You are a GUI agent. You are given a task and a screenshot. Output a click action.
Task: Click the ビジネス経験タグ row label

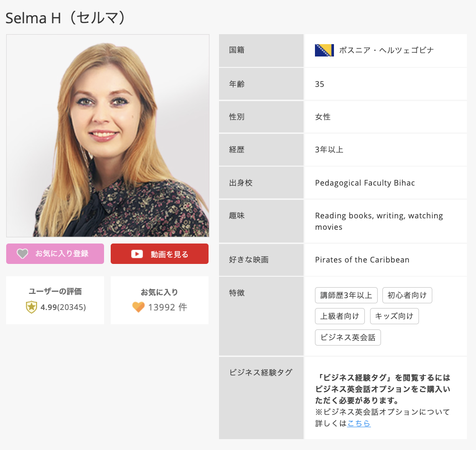261,373
